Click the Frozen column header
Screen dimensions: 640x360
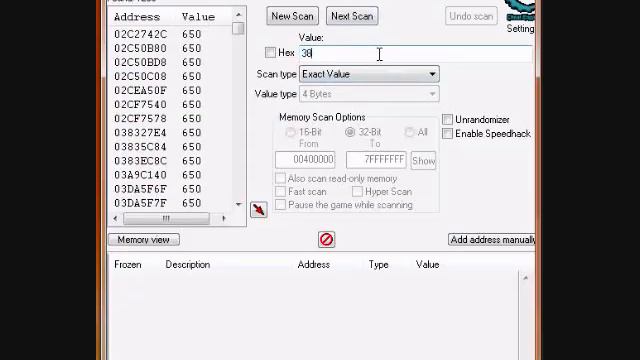click(128, 264)
